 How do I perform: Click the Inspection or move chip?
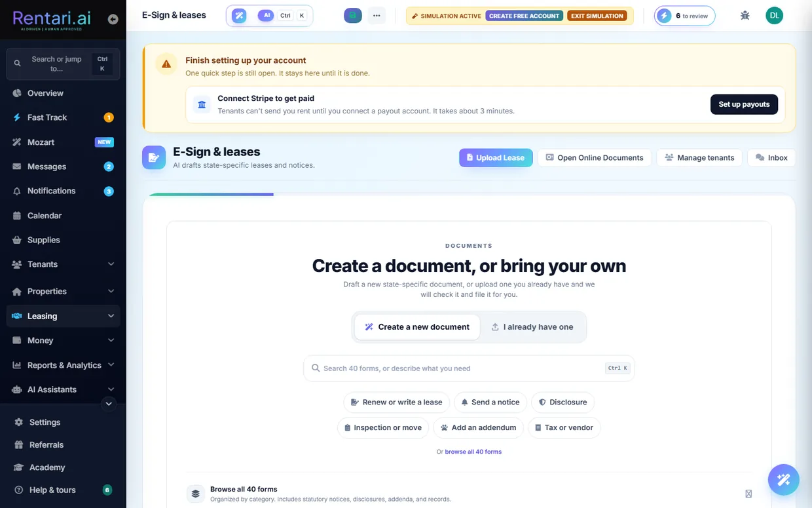(x=383, y=427)
